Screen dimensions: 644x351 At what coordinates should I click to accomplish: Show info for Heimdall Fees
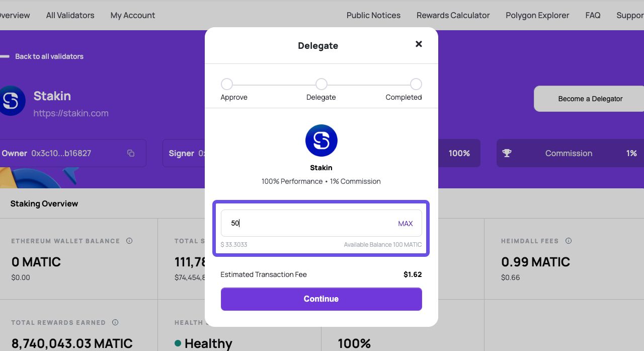(x=569, y=241)
